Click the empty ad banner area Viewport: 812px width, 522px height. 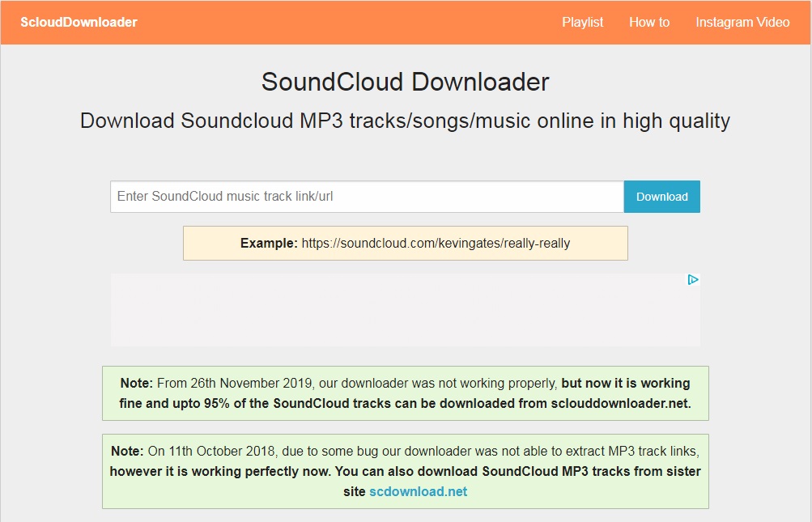[x=405, y=310]
